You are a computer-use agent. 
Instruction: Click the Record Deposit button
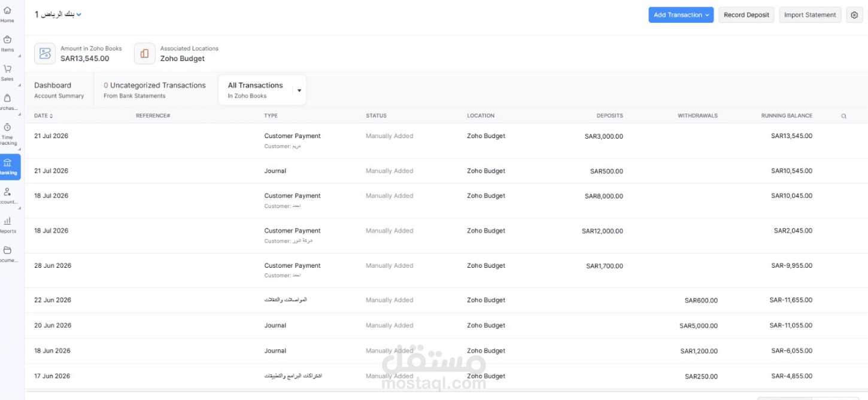pyautogui.click(x=746, y=15)
